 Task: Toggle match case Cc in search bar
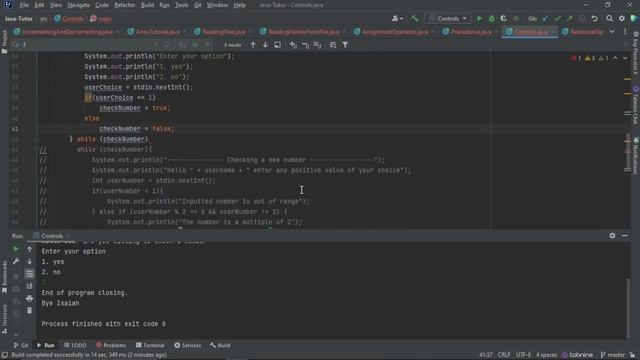[x=182, y=45]
